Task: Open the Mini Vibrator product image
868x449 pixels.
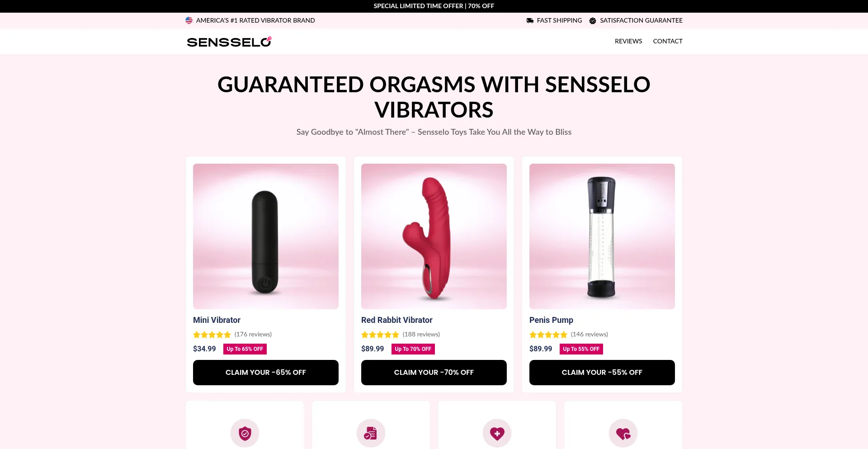Action: (266, 236)
